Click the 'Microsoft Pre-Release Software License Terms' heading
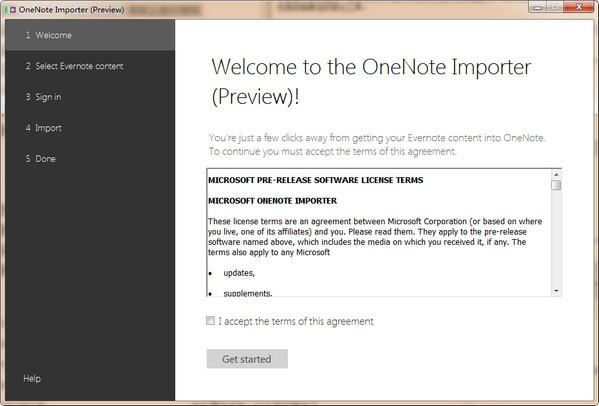The height and width of the screenshot is (406, 599). click(x=316, y=180)
